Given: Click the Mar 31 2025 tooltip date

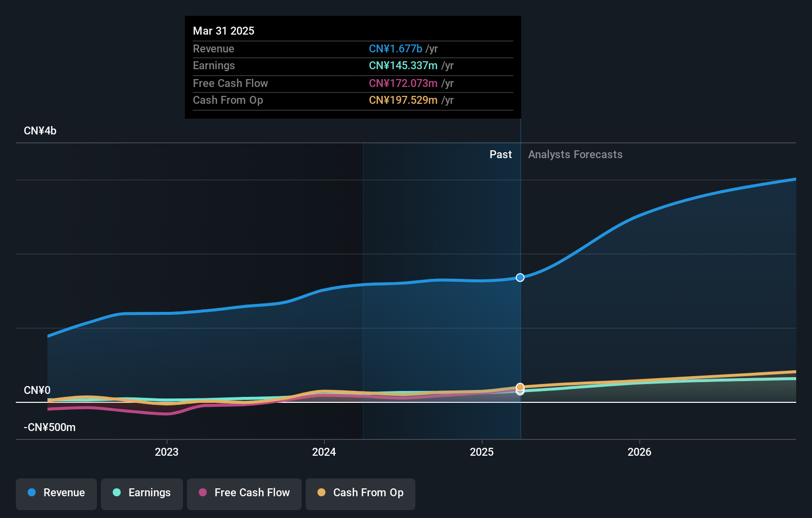Looking at the screenshot, I should tap(224, 31).
